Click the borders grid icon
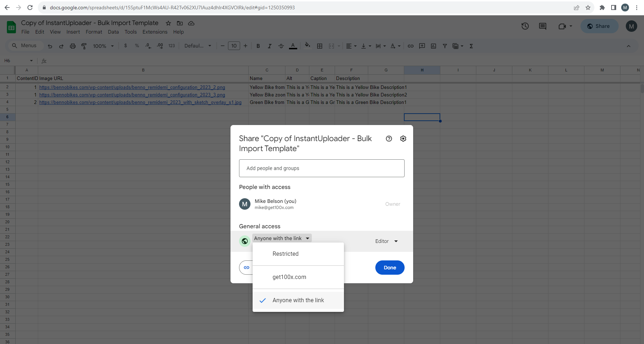Screen dimensions: 644x344 coord(320,46)
